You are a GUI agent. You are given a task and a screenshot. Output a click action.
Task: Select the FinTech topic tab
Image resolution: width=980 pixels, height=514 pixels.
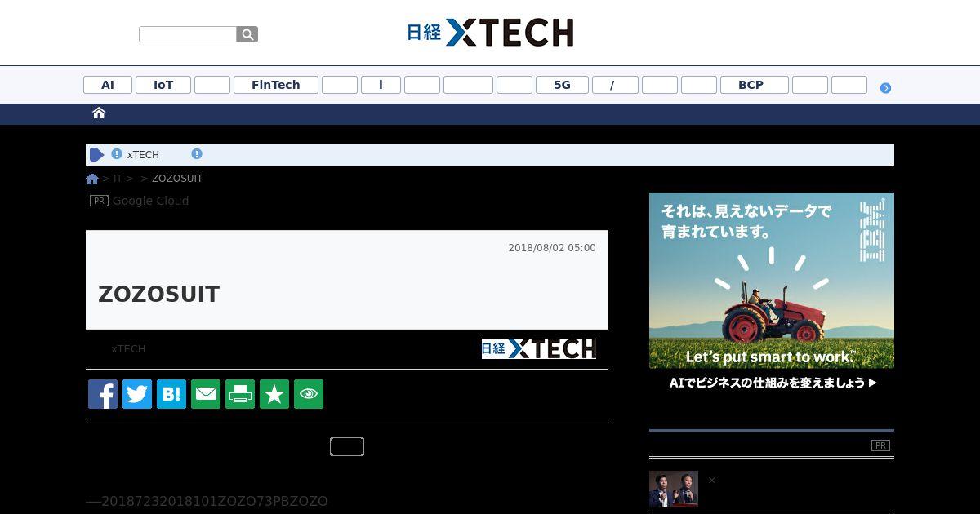click(x=276, y=85)
